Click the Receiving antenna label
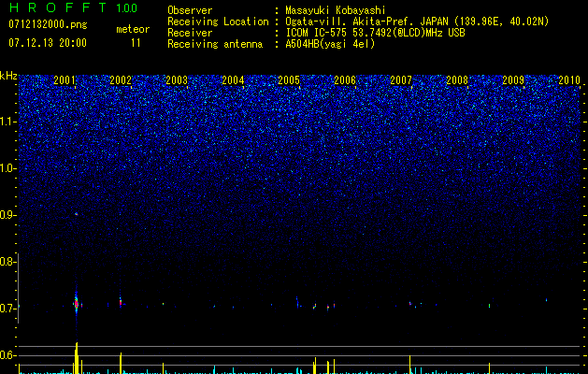The height and width of the screenshot is (374, 588). (215, 44)
